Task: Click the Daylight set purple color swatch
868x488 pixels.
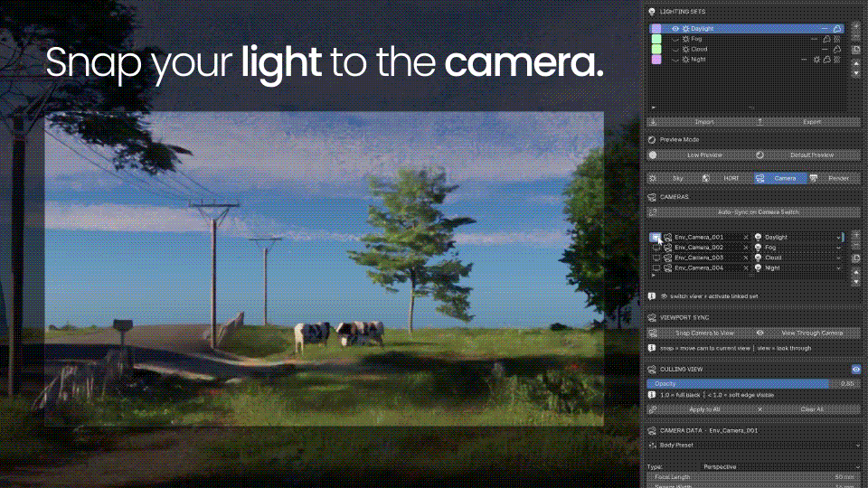Action: pos(656,29)
